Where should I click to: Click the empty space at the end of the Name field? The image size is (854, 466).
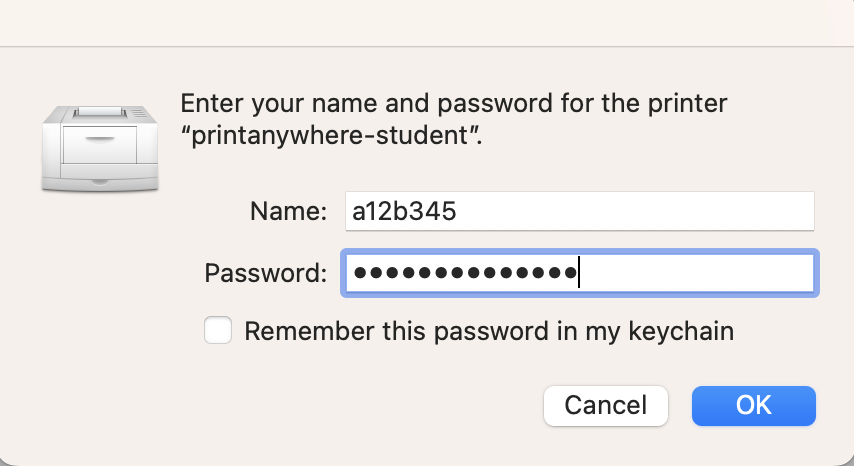pos(680,211)
